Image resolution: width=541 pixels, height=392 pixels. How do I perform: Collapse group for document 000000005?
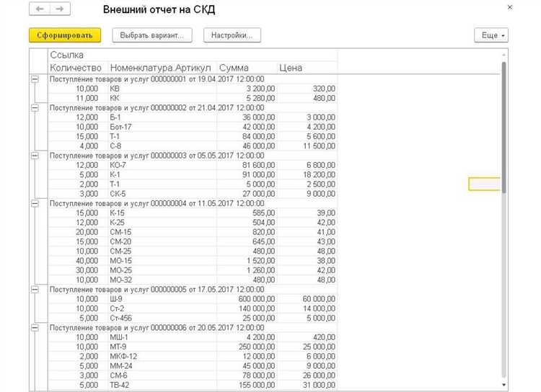coord(35,290)
